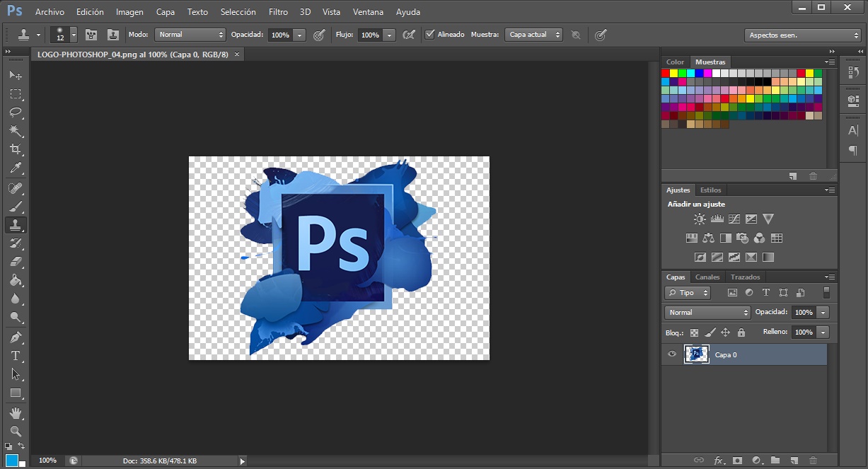The width and height of the screenshot is (868, 469).
Task: Select the Hand tool
Action: [16, 412]
